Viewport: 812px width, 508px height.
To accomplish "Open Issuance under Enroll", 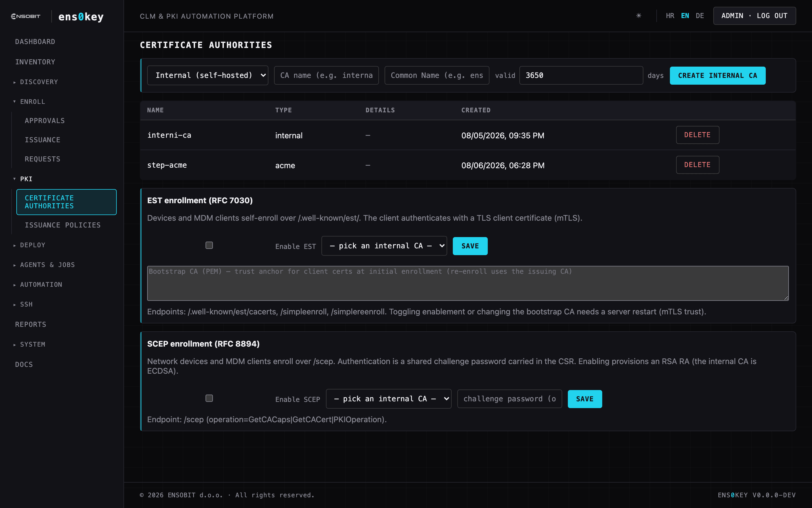I will [43, 140].
